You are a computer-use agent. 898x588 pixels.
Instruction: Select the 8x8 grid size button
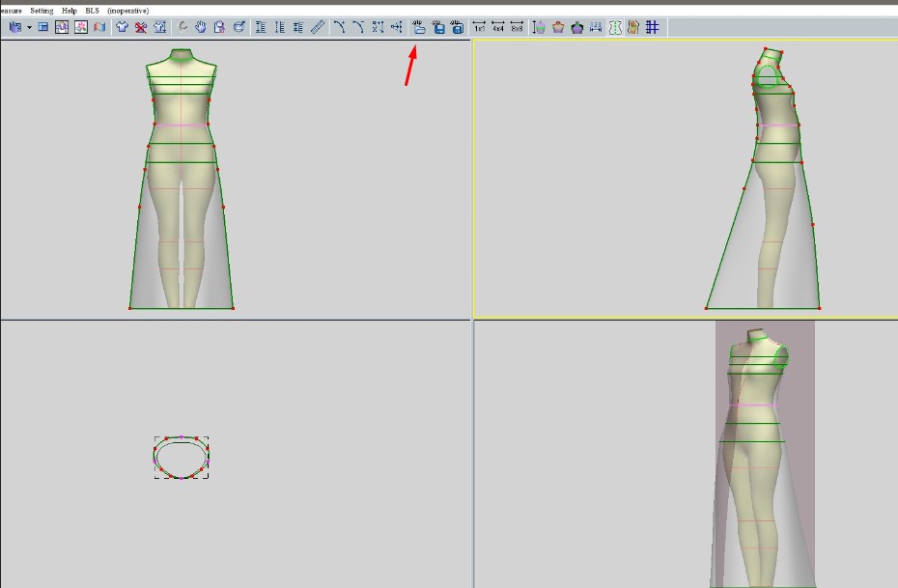[517, 28]
